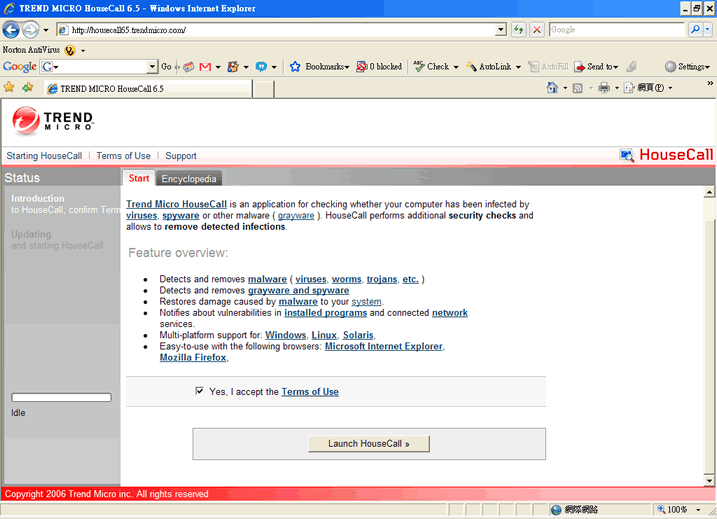The image size is (717, 519).
Task: Open the Mozilla Firefox link
Action: pyautogui.click(x=193, y=357)
